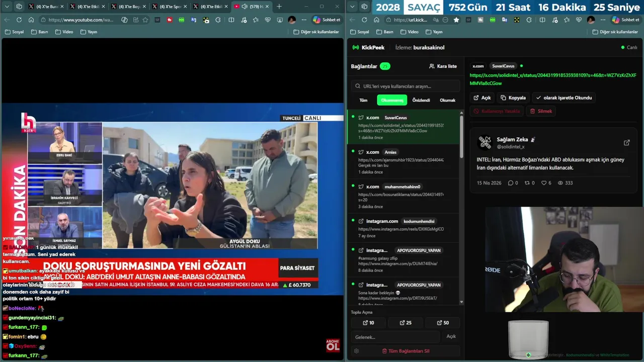The width and height of the screenshot is (644, 362).
Task: Bookmark the YouTube page with star icon
Action: (145, 20)
